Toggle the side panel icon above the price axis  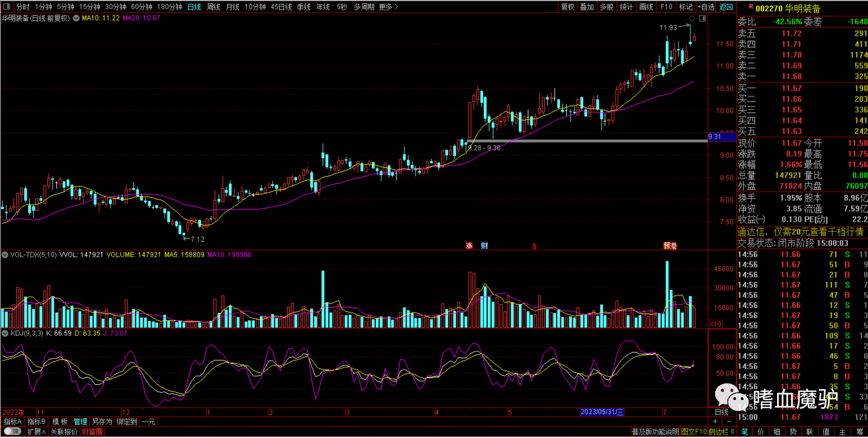click(x=703, y=18)
